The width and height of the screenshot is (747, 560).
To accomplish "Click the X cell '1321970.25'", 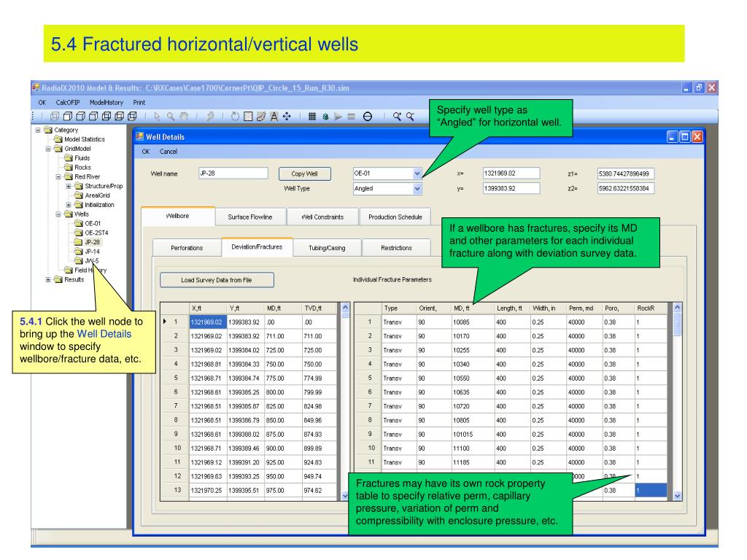I will 208,491.
